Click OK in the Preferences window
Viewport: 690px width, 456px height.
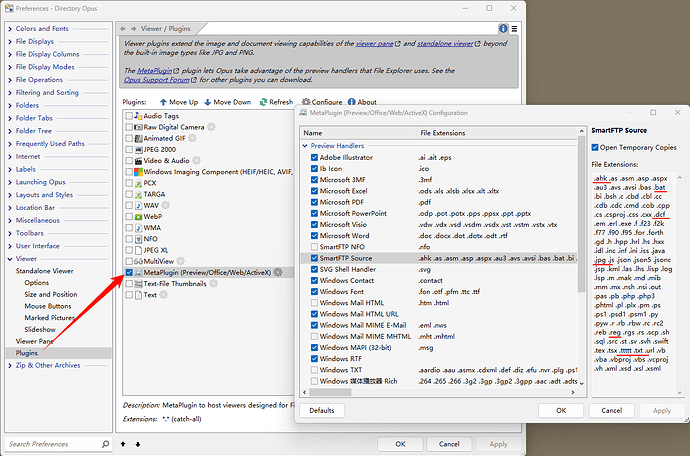tap(400, 444)
